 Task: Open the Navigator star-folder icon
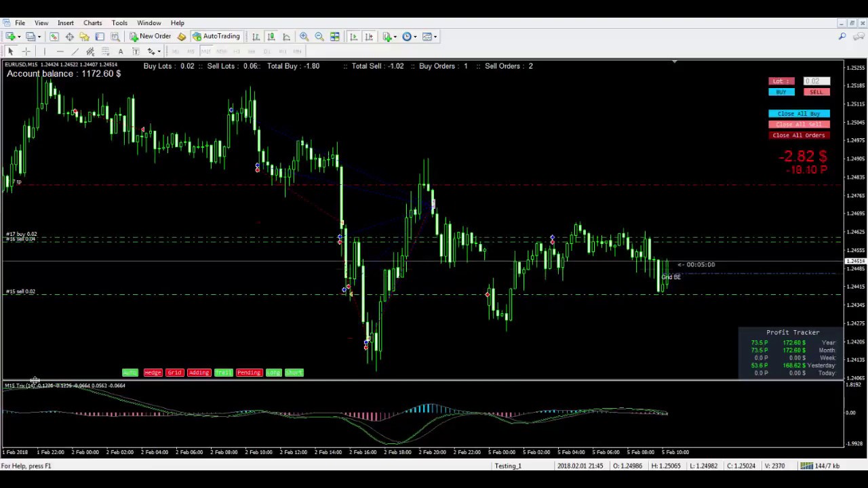pos(84,37)
